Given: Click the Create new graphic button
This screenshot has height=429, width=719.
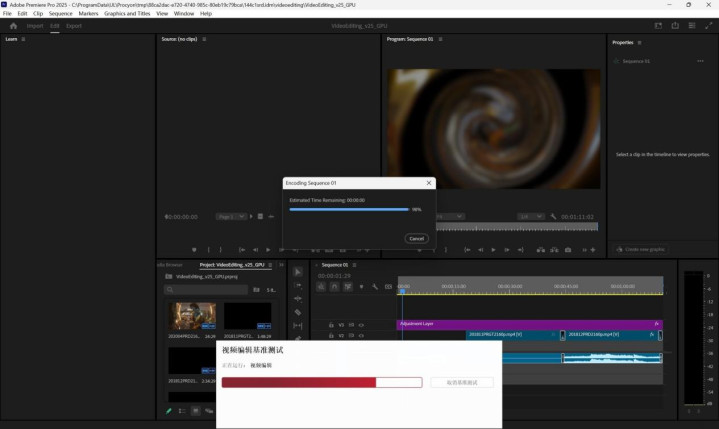Looking at the screenshot, I should [640, 249].
